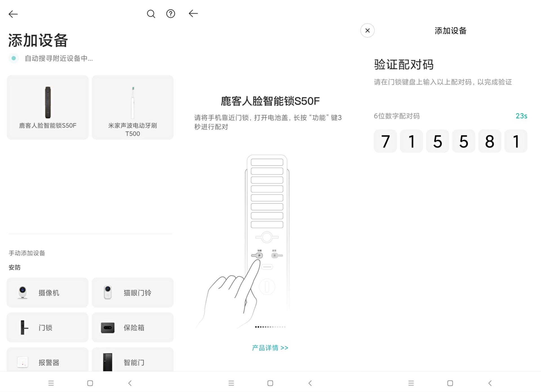The height and width of the screenshot is (392, 541).
Task: Tap the page indicator dots below the lock diagram
Action: [270, 327]
